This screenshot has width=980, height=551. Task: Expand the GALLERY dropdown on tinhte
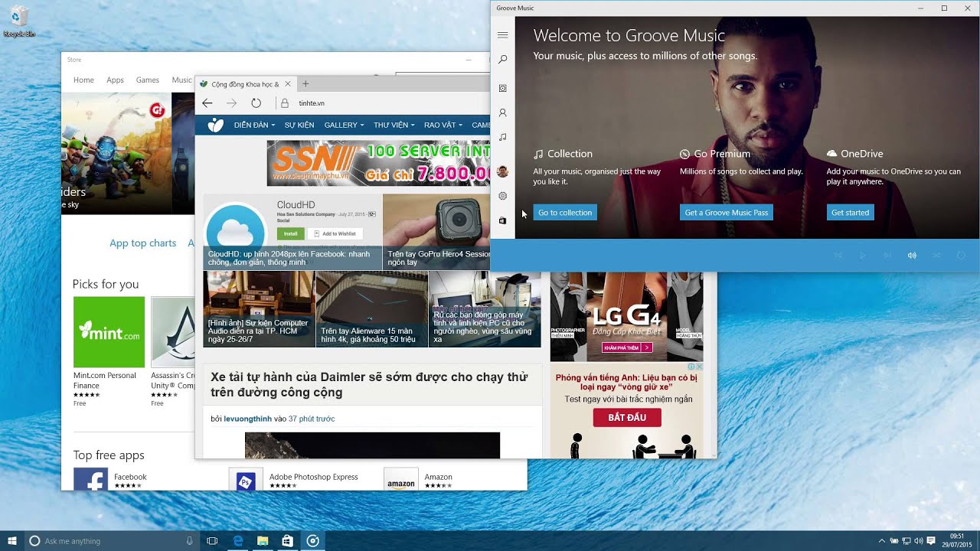[x=344, y=125]
